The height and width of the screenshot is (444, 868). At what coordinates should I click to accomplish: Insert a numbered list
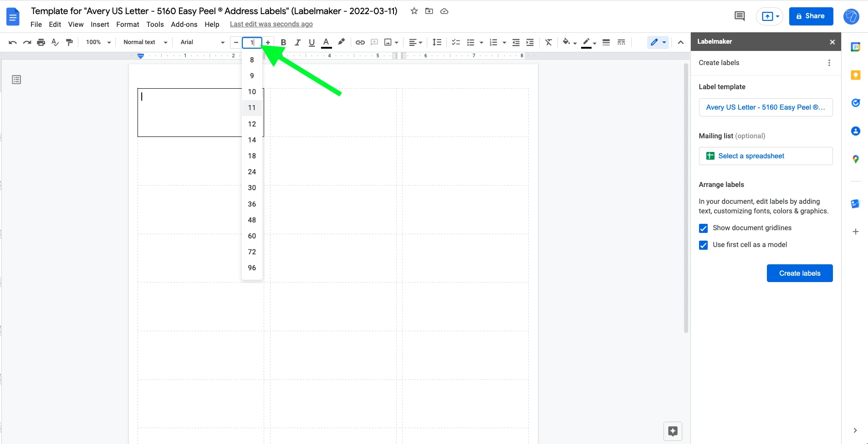click(493, 42)
